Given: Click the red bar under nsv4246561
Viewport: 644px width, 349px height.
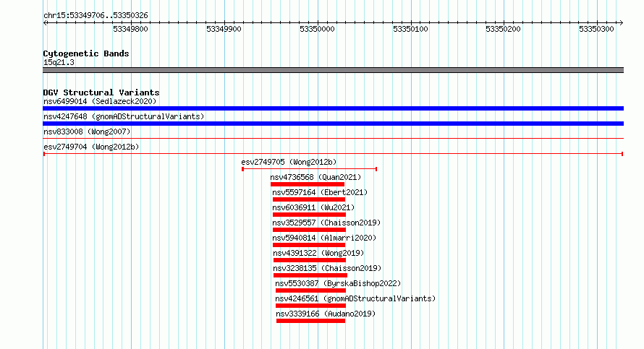Looking at the screenshot, I should (x=310, y=306).
